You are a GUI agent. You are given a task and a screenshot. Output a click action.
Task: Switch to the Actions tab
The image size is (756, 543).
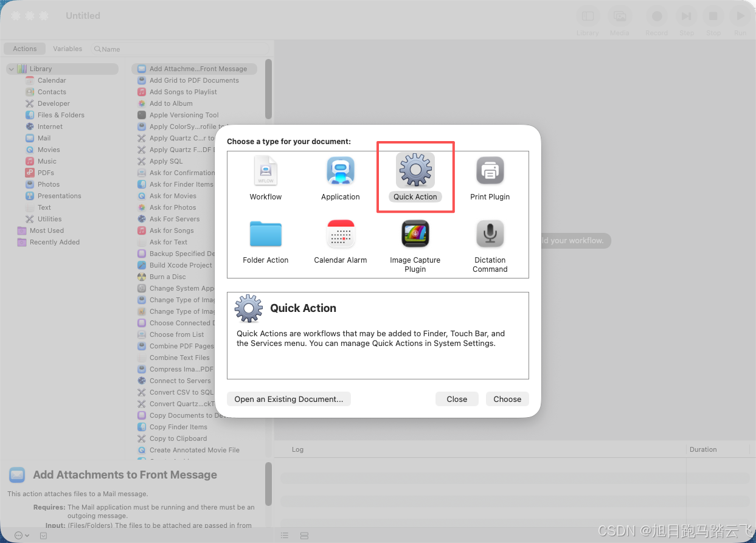point(25,49)
